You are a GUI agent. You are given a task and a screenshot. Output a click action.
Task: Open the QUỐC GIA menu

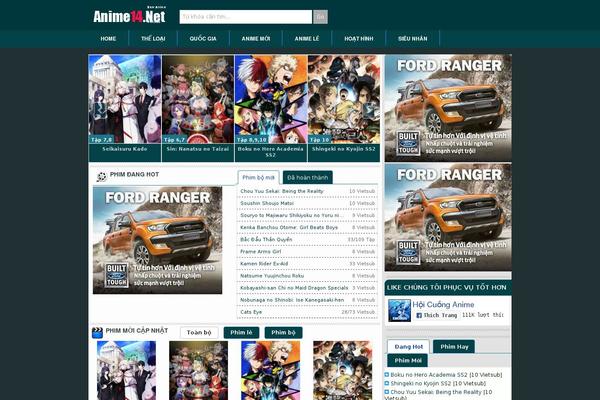(203, 39)
